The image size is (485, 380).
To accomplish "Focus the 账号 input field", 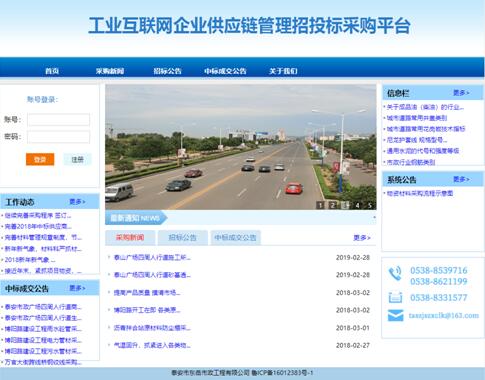I will click(x=59, y=120).
